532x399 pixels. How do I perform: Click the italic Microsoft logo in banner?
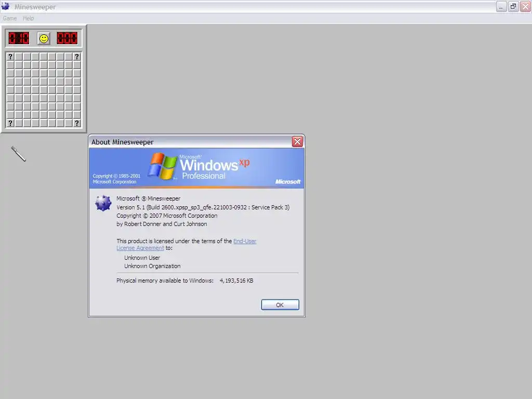pos(288,181)
